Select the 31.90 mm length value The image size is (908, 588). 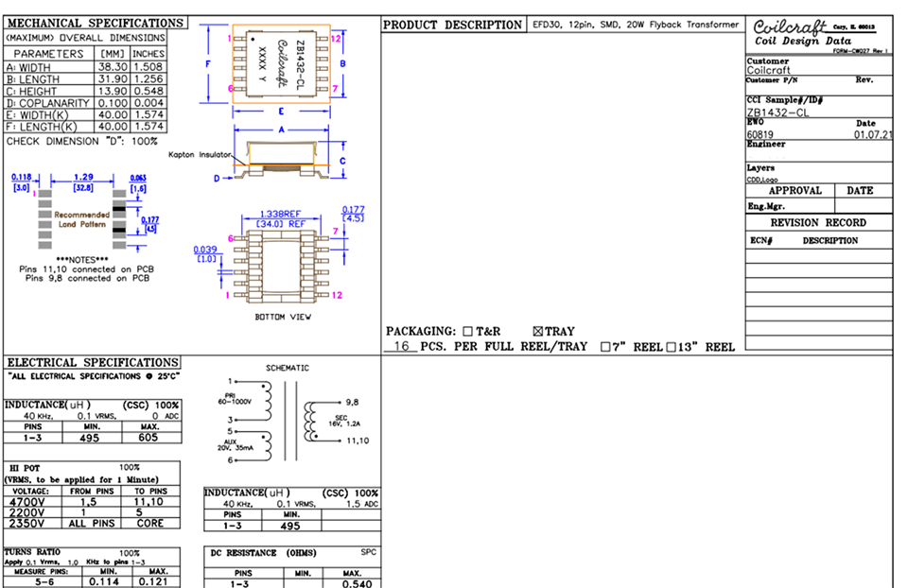(x=113, y=78)
